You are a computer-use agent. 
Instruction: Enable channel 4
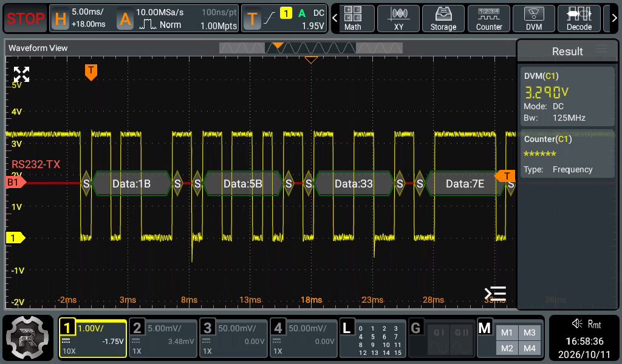[x=304, y=339]
